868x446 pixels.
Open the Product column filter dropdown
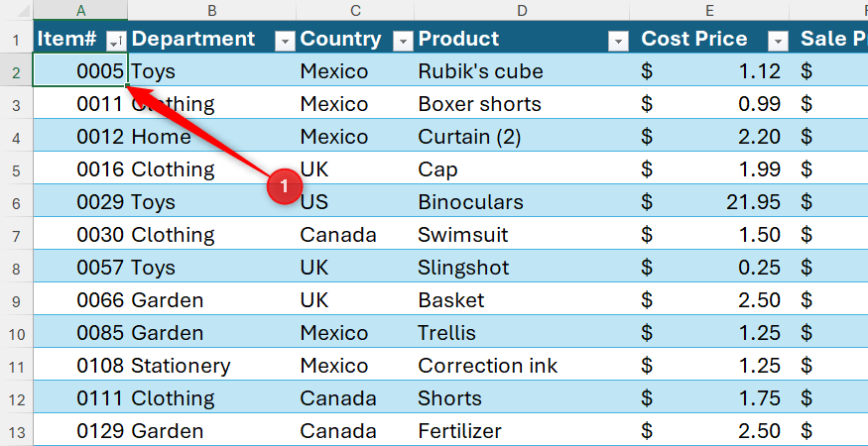click(x=618, y=41)
